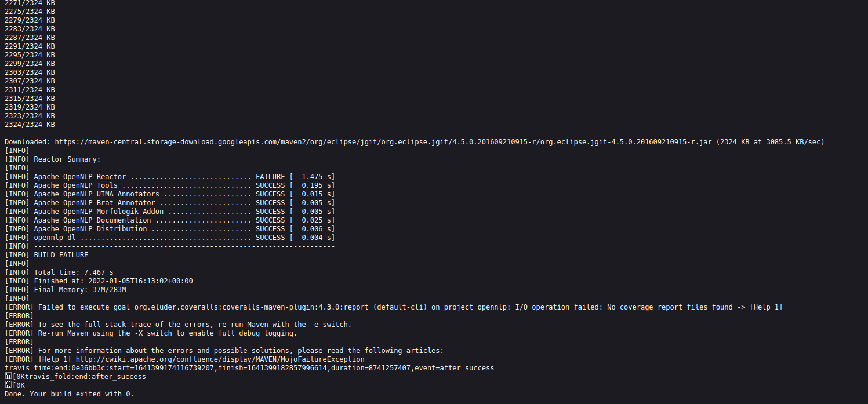Select the '2319/2324 KB' progress line
Screen dimensions: 868x404
(30, 107)
